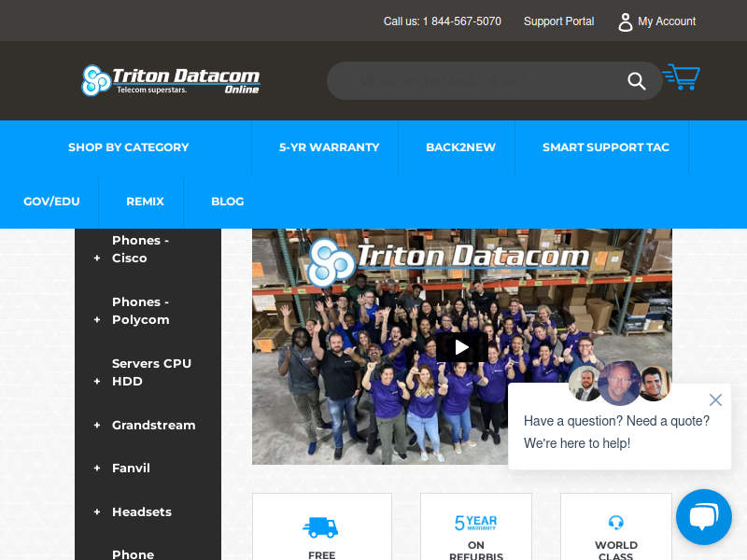
Task: Expand the Phones - Cisco category
Action: [x=97, y=259]
